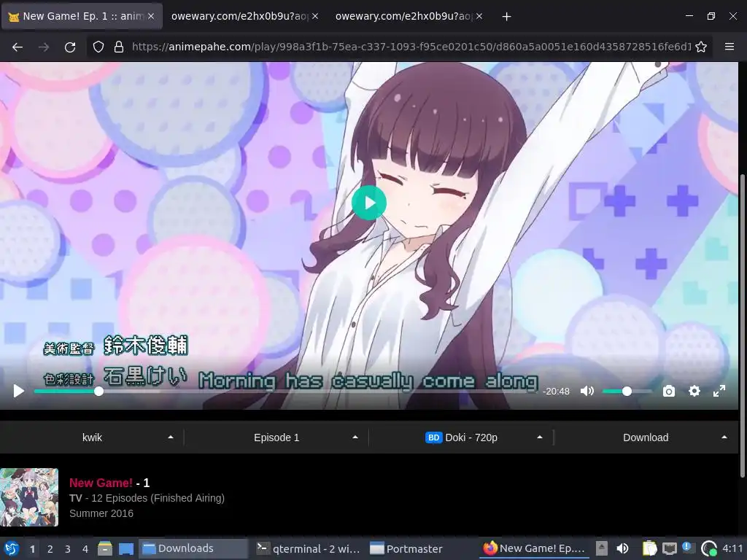
Task: Switch to workspace 3 in the taskbar
Action: pos(68,549)
